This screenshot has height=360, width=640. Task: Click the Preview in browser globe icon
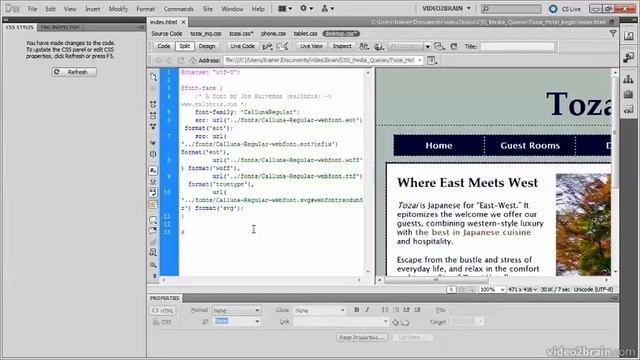379,47
